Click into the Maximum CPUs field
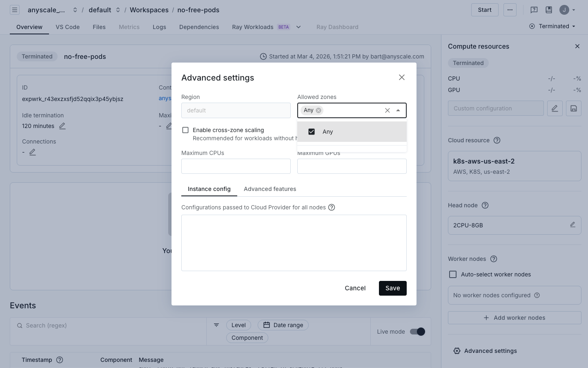588x368 pixels. 236,166
